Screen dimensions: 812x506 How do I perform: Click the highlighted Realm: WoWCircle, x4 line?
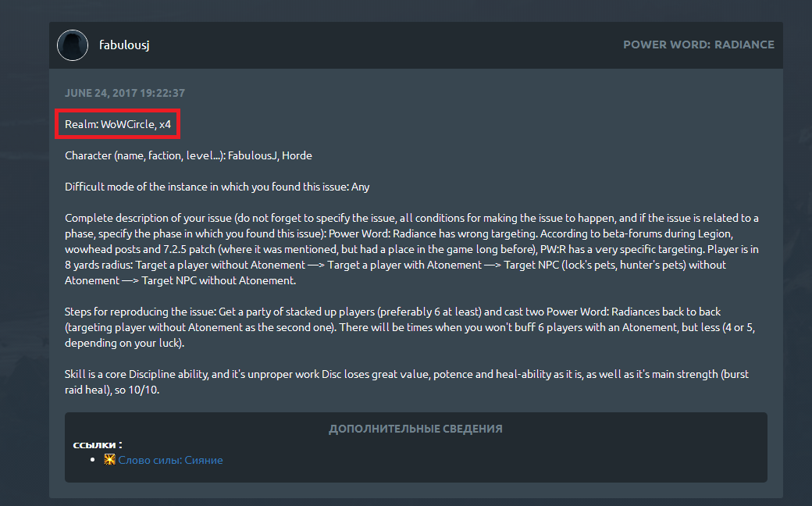pyautogui.click(x=118, y=124)
